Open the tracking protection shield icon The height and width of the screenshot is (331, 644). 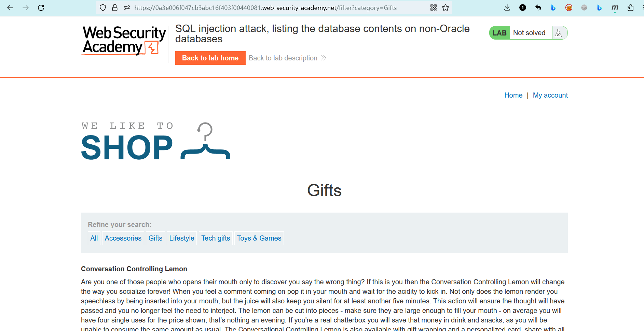[x=103, y=8]
